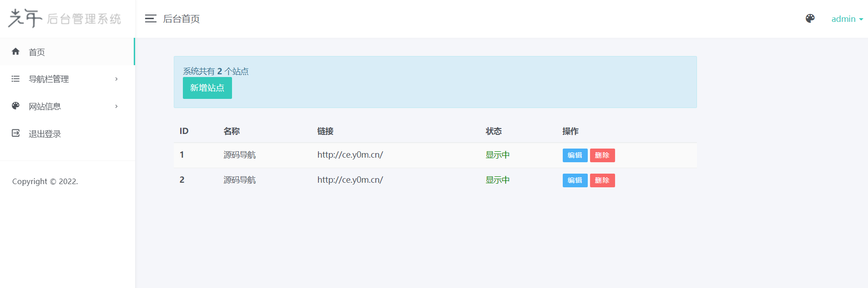
Task: Select 退出登录 in the sidebar
Action: click(x=45, y=134)
